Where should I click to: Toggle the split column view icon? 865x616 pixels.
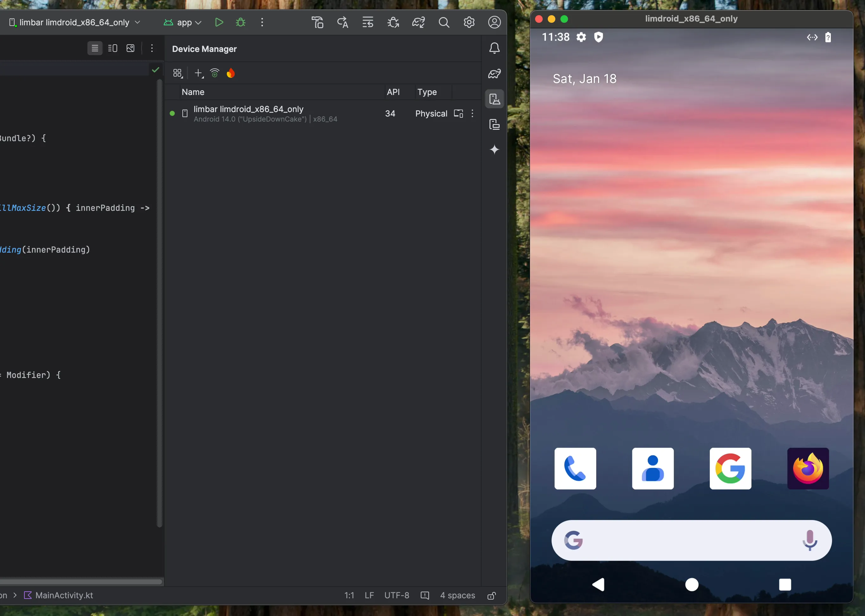tap(113, 48)
